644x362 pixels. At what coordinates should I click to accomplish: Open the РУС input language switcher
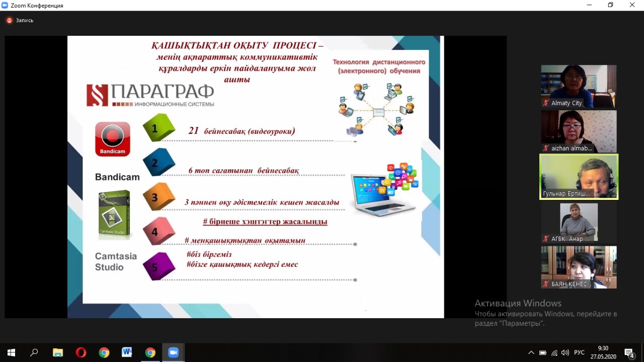pyautogui.click(x=580, y=353)
